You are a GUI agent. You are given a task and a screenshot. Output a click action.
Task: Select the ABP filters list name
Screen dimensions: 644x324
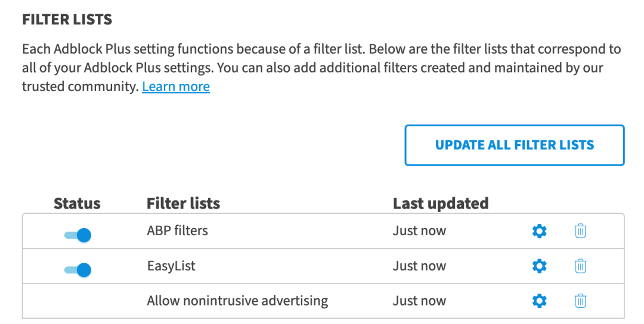tap(177, 230)
